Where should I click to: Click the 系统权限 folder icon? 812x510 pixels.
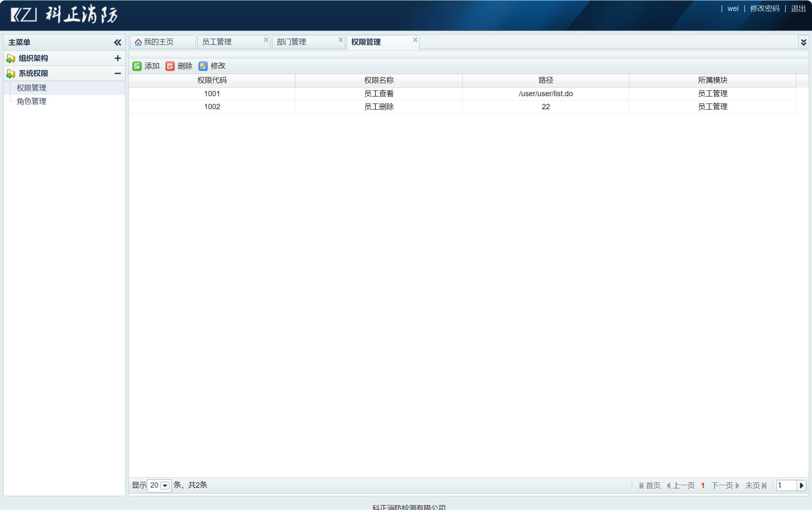[x=11, y=74]
